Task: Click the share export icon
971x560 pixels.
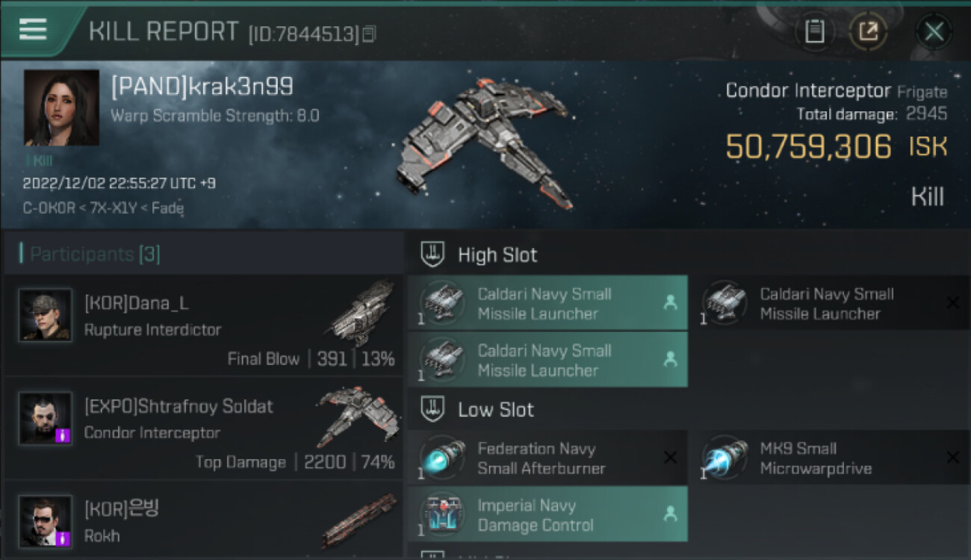Action: 868,31
